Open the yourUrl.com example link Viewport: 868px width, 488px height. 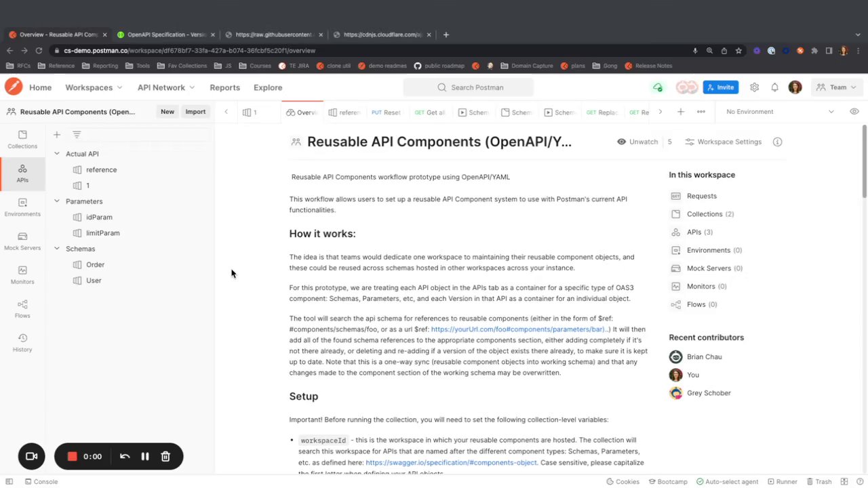point(519,329)
